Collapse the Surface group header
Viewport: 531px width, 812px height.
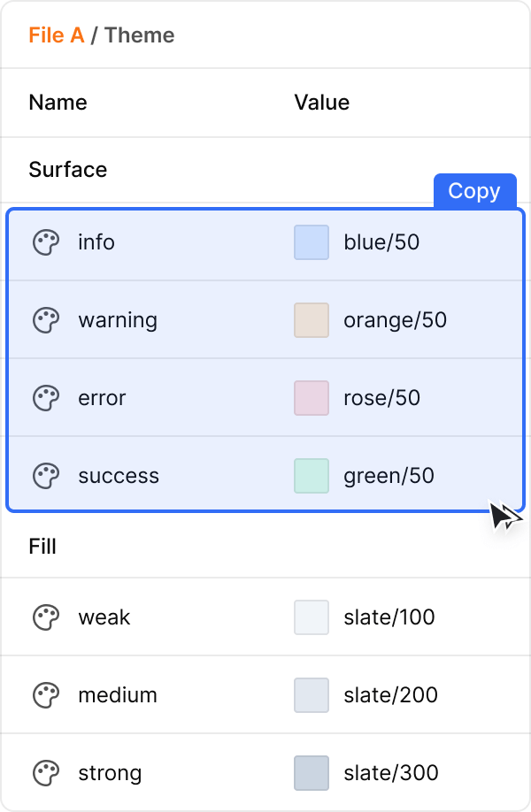coord(68,170)
